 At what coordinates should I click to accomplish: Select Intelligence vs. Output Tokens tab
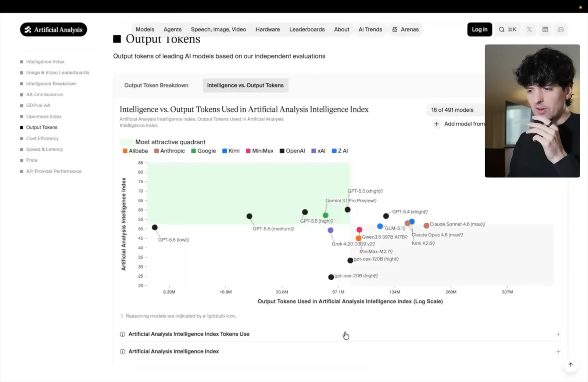(245, 85)
